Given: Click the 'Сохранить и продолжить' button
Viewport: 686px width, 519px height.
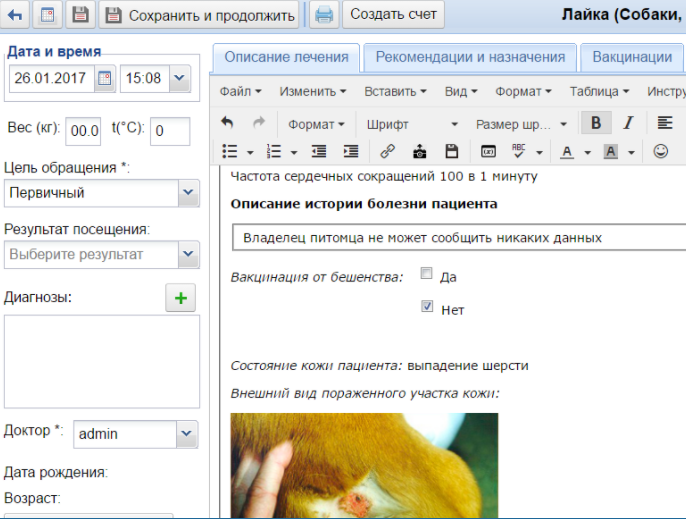Looking at the screenshot, I should coord(200,15).
